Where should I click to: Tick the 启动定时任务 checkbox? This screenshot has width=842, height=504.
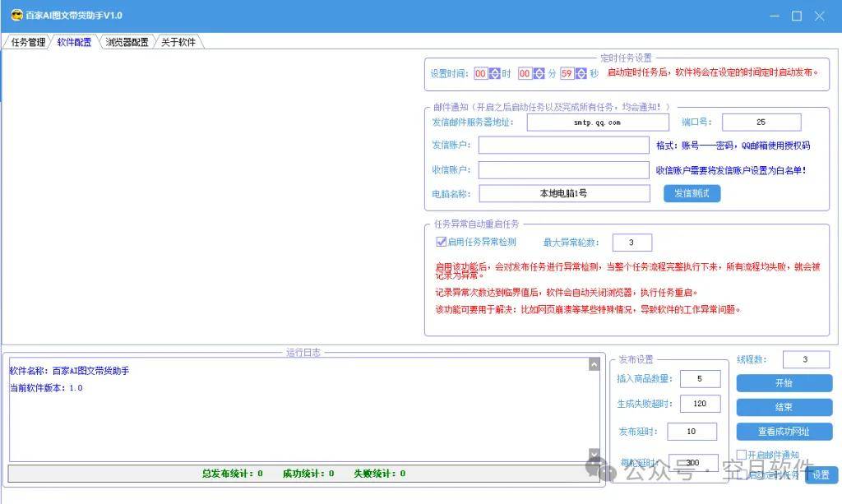pyautogui.click(x=742, y=474)
